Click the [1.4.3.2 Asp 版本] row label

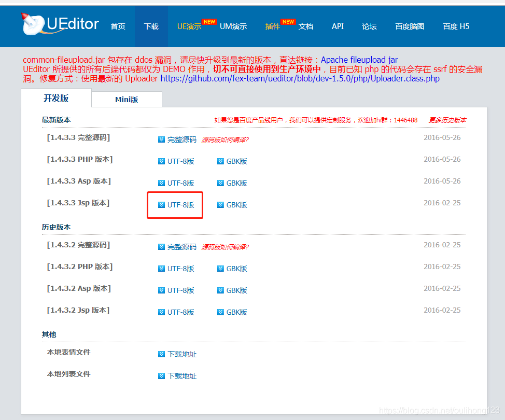click(79, 289)
